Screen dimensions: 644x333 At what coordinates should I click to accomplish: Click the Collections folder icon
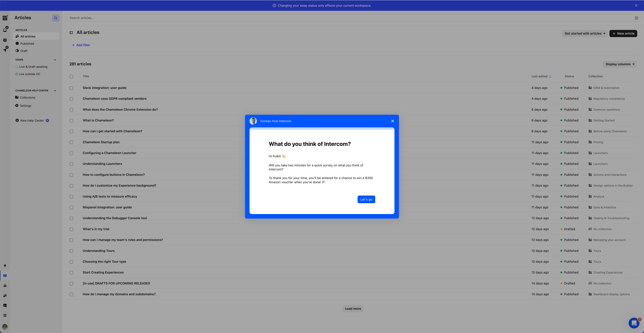click(x=17, y=97)
